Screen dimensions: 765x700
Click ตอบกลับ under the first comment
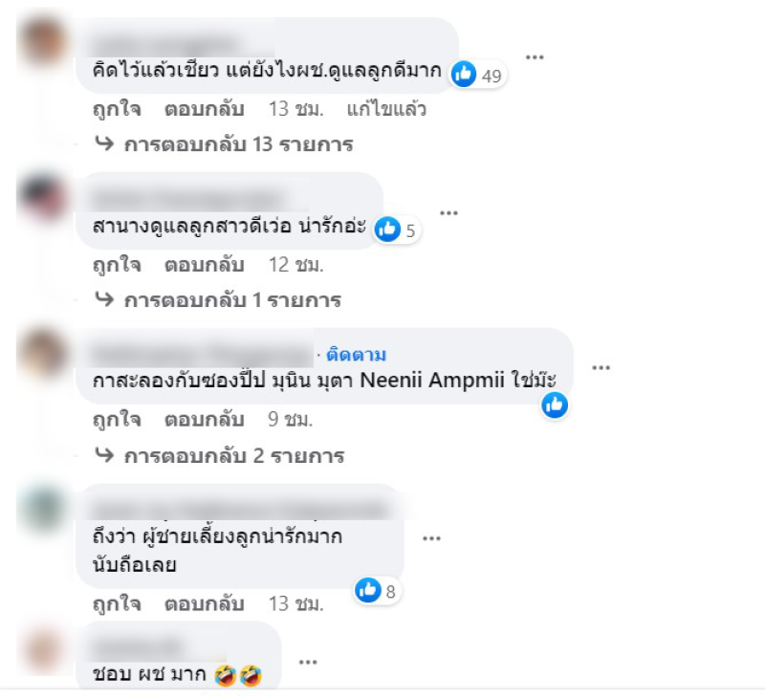tap(205, 109)
